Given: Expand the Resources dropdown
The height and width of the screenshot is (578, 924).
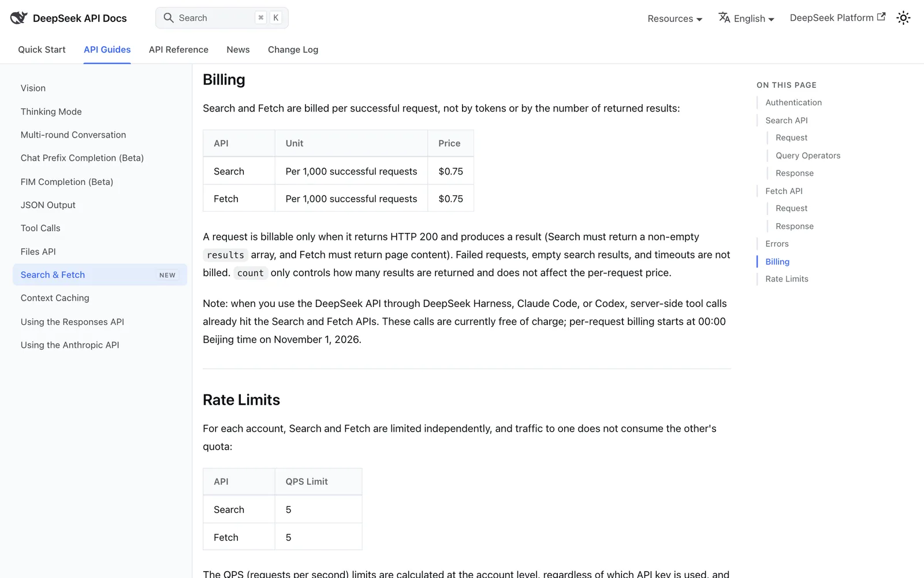Looking at the screenshot, I should (675, 18).
